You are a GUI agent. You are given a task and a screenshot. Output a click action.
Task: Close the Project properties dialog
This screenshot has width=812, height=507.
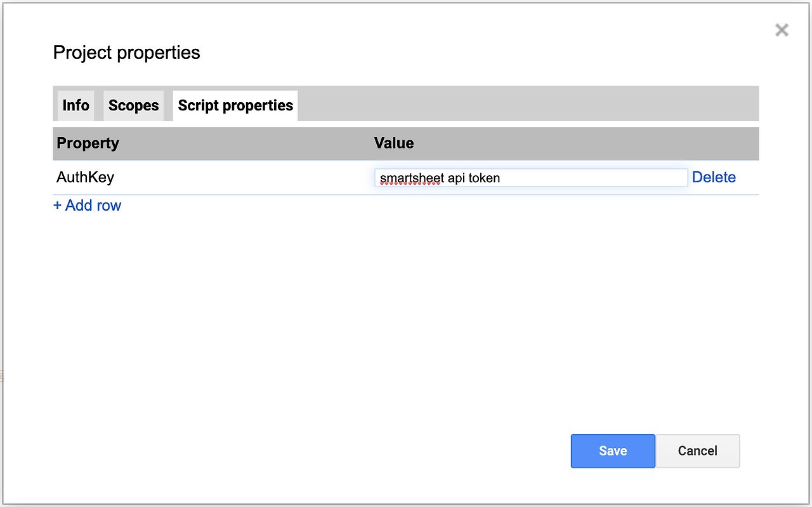(782, 30)
